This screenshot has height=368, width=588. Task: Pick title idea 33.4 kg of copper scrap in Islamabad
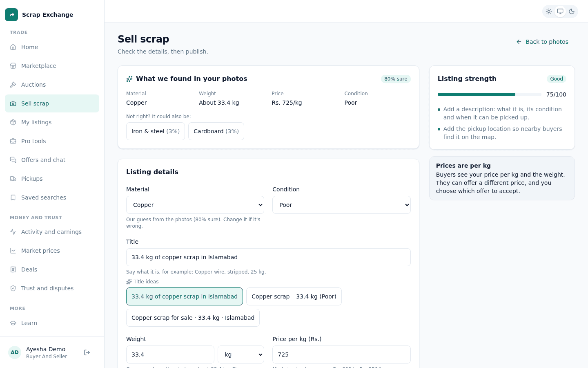(x=185, y=296)
